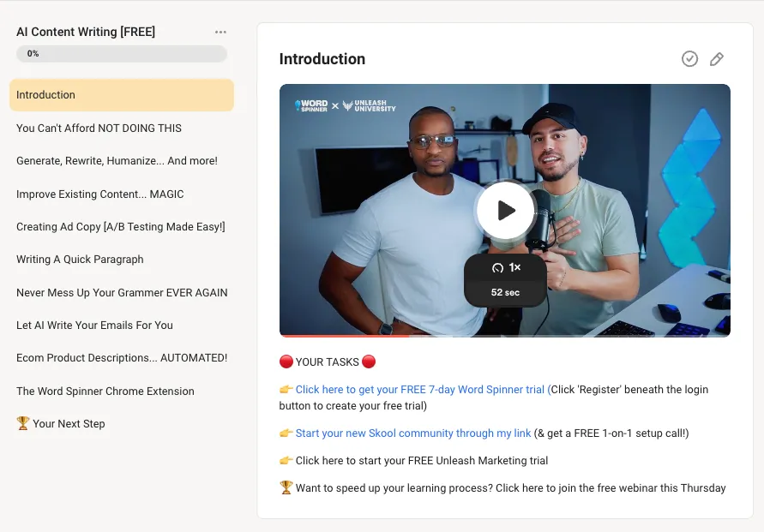Screen dimensions: 764x532
Task: Edit the lesson with the pencil icon
Action: point(716,59)
